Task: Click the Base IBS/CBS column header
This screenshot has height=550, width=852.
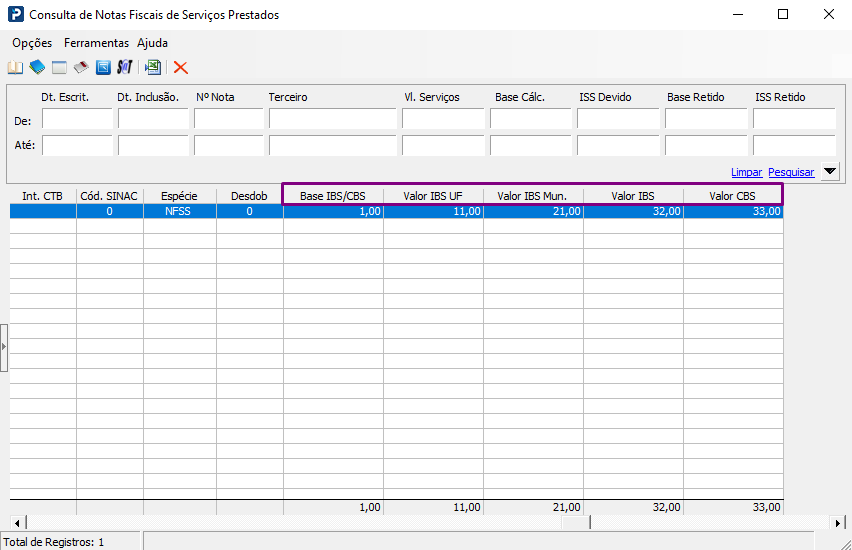Action: (x=333, y=196)
